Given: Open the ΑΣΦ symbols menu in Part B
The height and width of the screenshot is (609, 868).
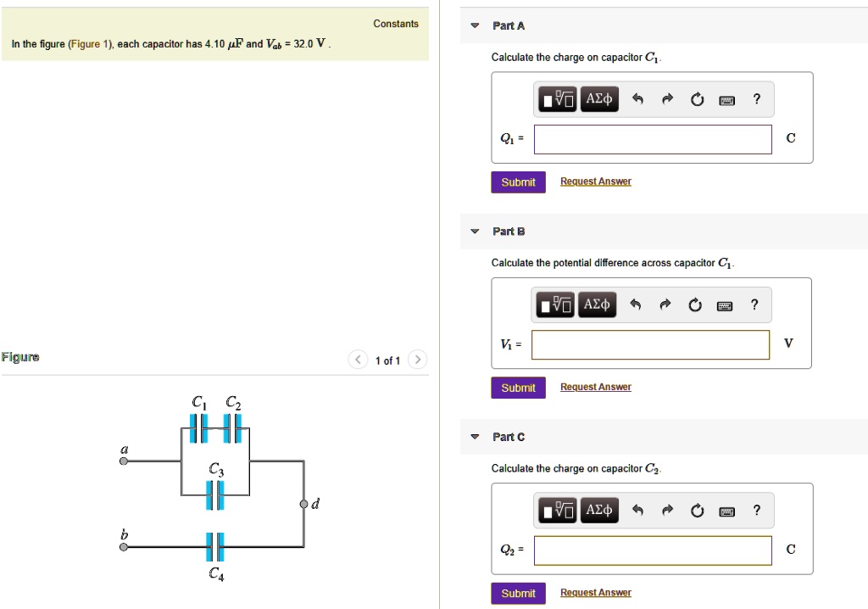Looking at the screenshot, I should point(598,304).
